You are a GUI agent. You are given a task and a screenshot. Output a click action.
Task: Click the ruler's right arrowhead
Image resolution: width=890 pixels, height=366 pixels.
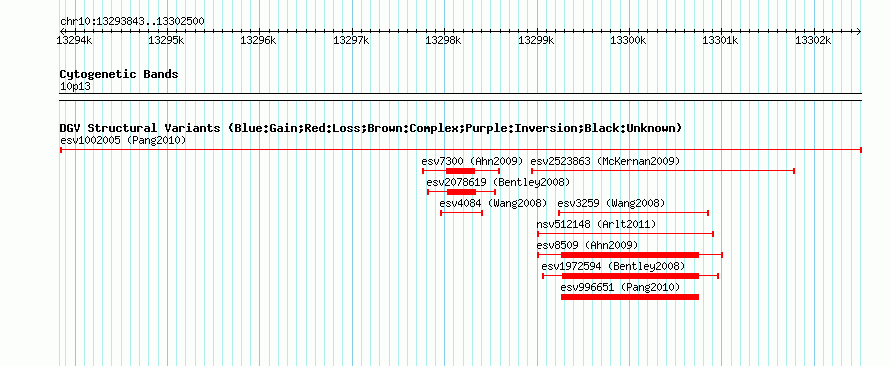(x=859, y=31)
